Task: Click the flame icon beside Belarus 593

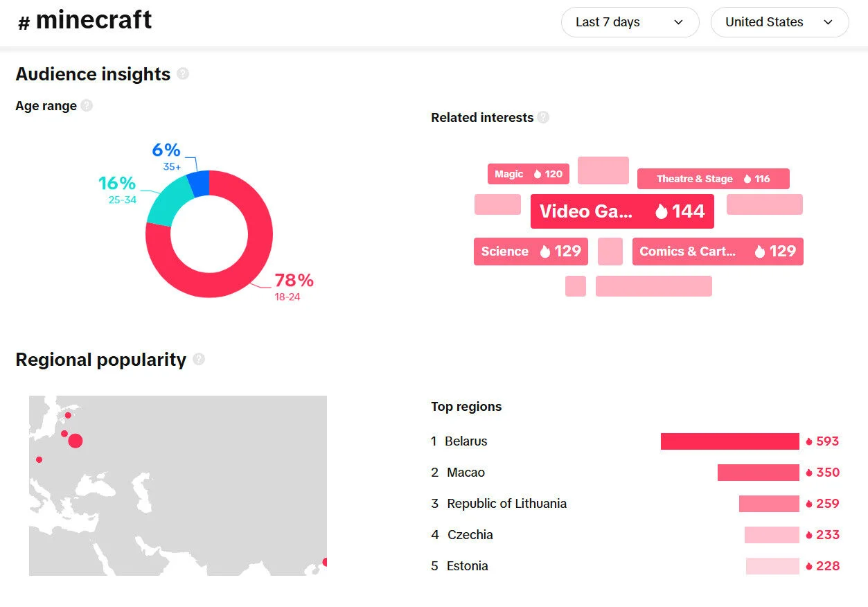Action: click(x=809, y=441)
